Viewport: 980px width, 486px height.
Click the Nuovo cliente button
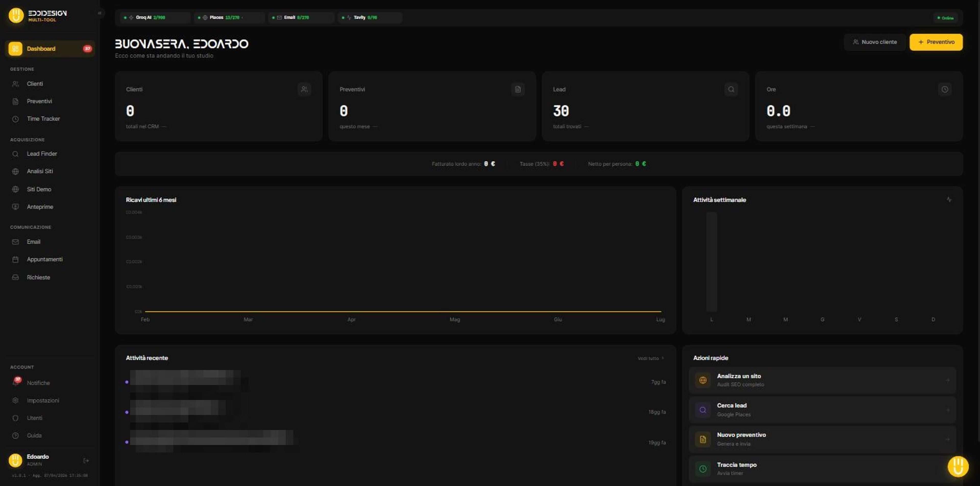pos(875,42)
